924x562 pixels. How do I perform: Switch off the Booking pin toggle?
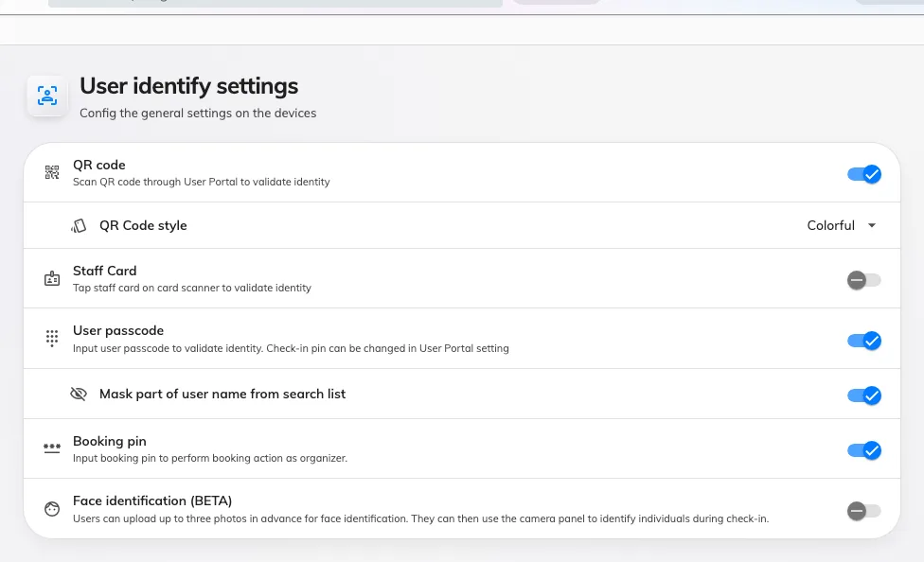coord(864,450)
